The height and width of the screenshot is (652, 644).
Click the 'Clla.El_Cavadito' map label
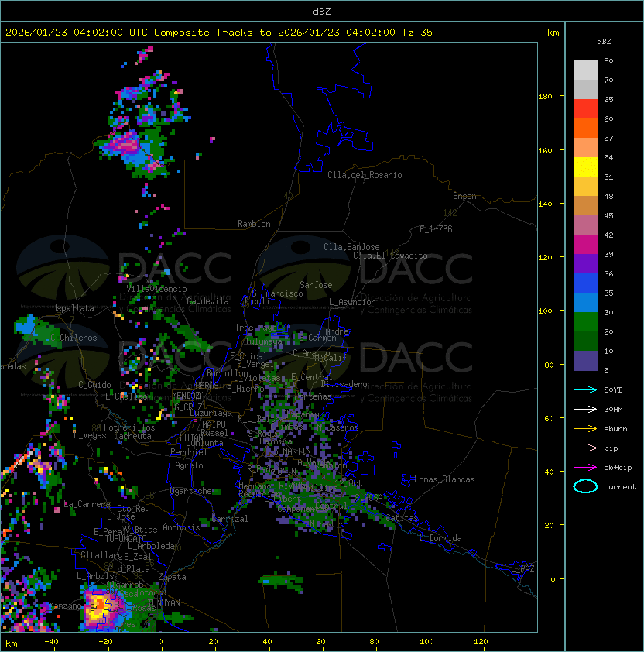pos(390,256)
